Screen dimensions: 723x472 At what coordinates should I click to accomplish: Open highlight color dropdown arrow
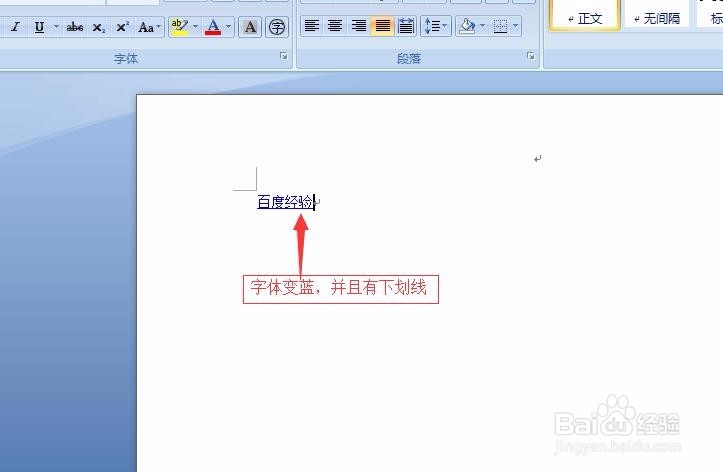pos(195,27)
